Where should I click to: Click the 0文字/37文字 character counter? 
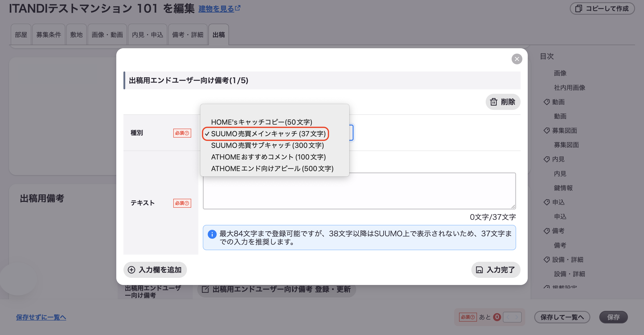coord(493,217)
